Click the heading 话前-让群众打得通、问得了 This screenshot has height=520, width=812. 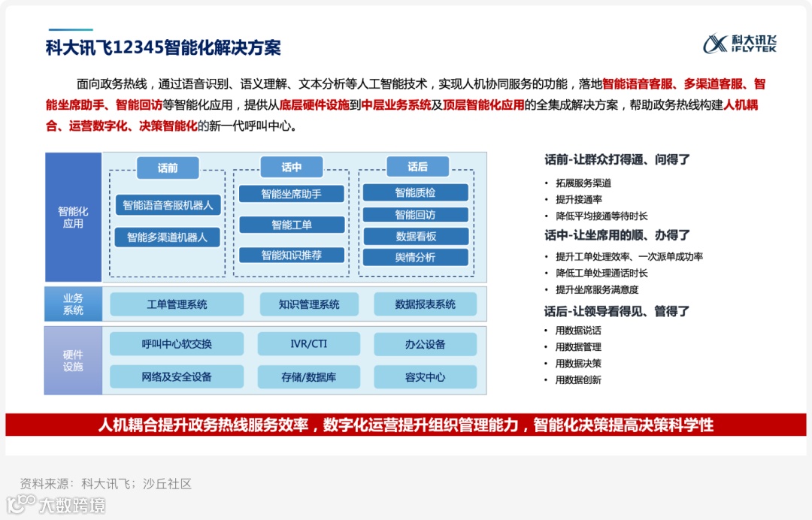pos(617,159)
